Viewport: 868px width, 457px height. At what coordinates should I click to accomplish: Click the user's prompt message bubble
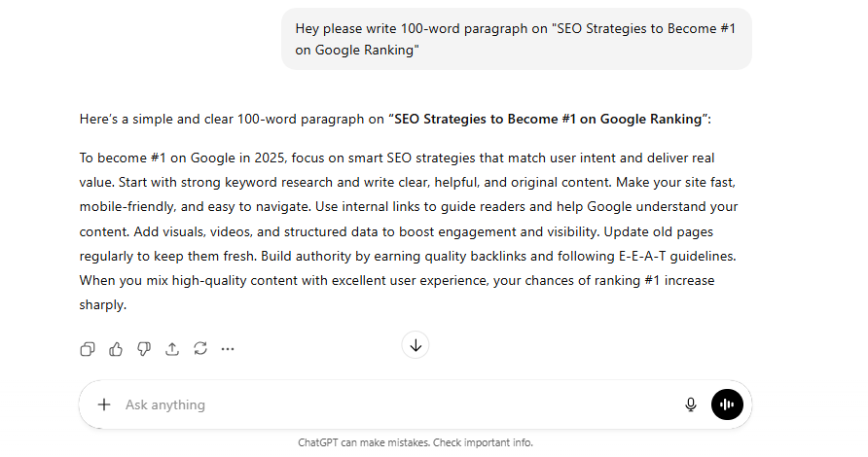click(516, 39)
